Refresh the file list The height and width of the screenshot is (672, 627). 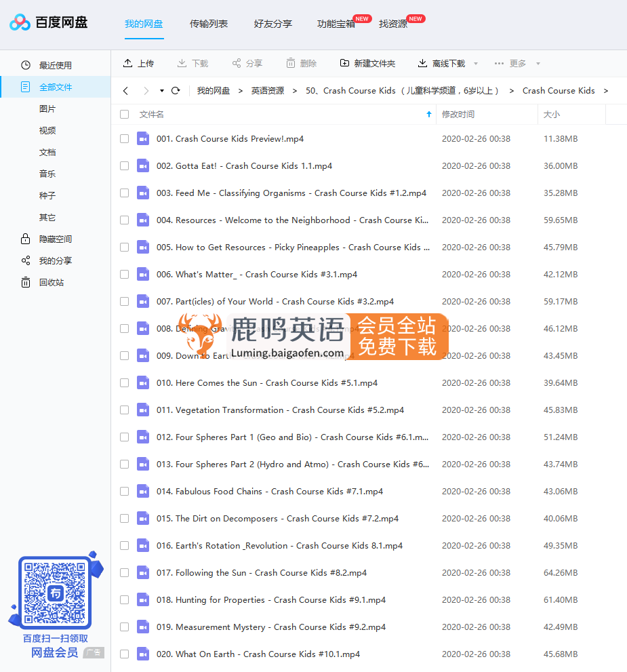coord(176,90)
